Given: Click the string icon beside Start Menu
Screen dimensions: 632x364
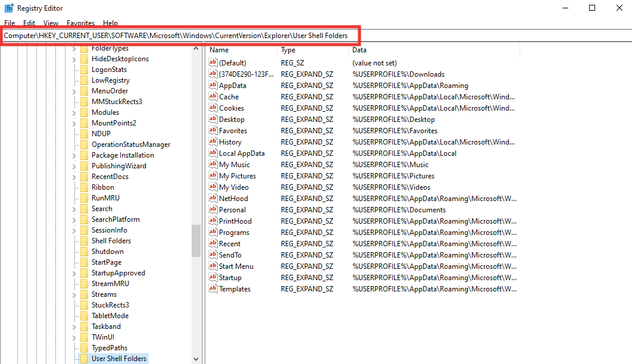Looking at the screenshot, I should click(213, 265).
